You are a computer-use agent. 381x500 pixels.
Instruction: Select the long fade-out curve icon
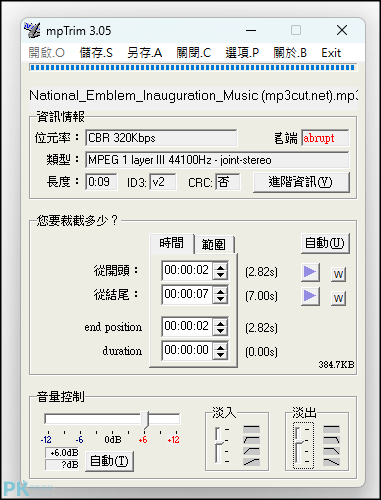coord(331,462)
